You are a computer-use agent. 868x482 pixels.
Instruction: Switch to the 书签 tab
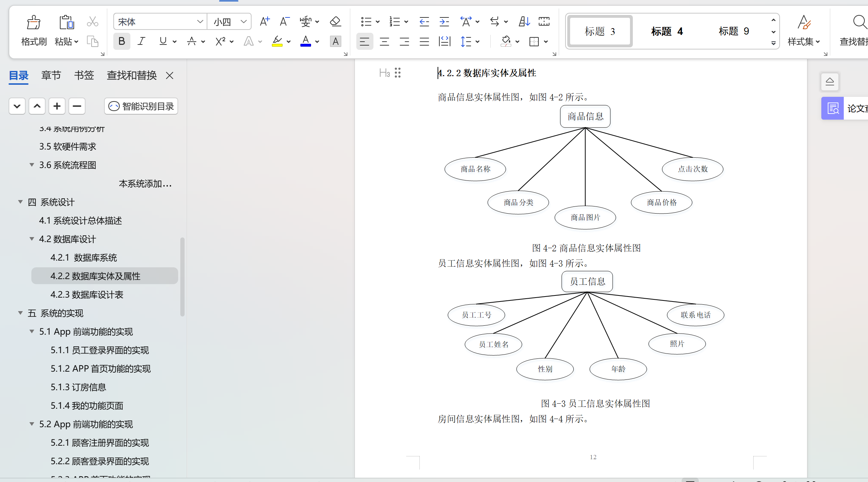[84, 75]
